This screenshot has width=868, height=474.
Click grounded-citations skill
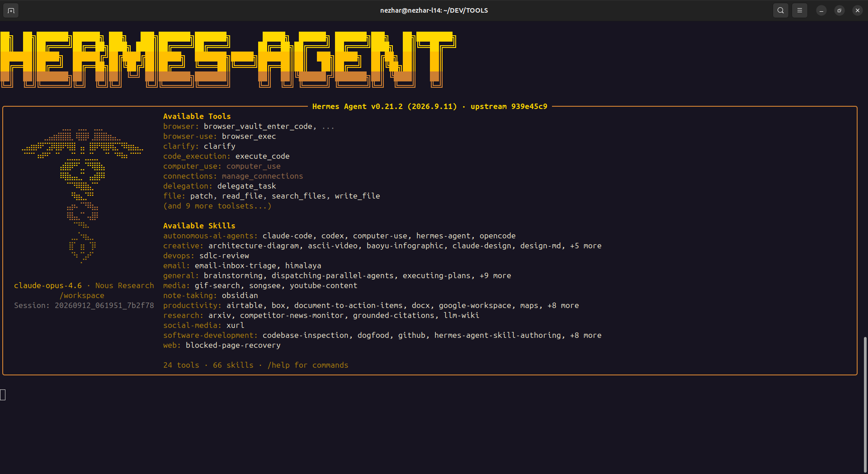pyautogui.click(x=393, y=315)
